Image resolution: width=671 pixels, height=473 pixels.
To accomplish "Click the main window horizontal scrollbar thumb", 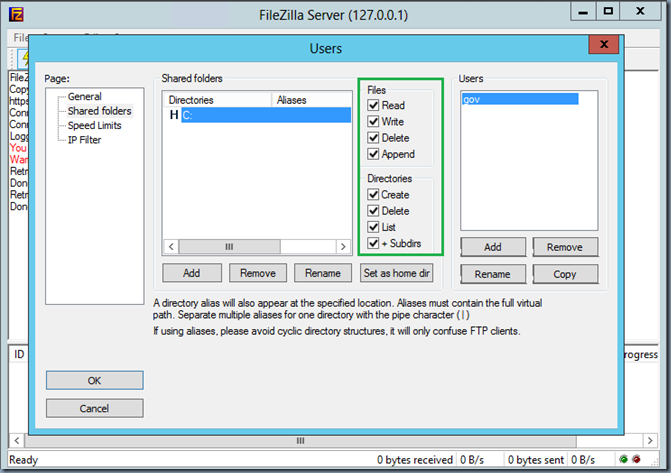I will click(x=300, y=440).
